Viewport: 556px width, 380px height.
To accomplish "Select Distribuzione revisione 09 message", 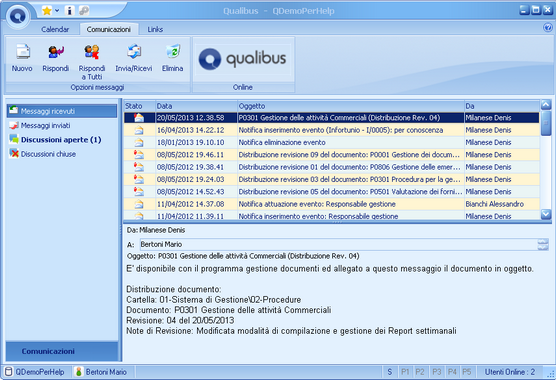I will click(332, 155).
